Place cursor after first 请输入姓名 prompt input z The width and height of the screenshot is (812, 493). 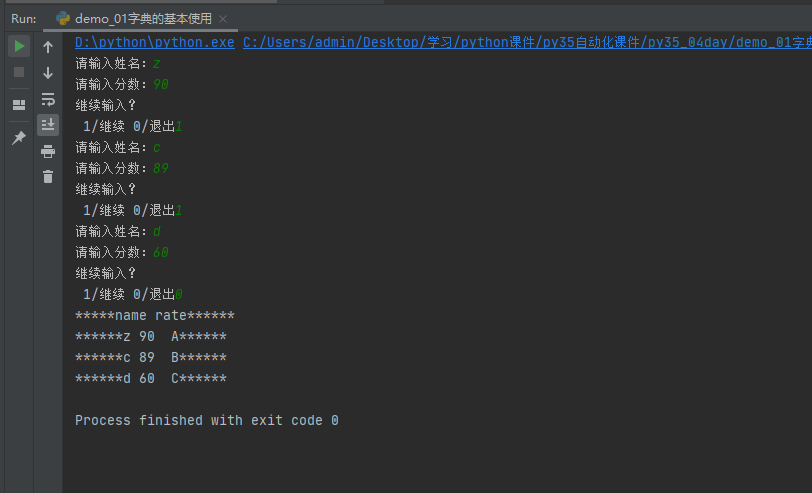coord(161,64)
